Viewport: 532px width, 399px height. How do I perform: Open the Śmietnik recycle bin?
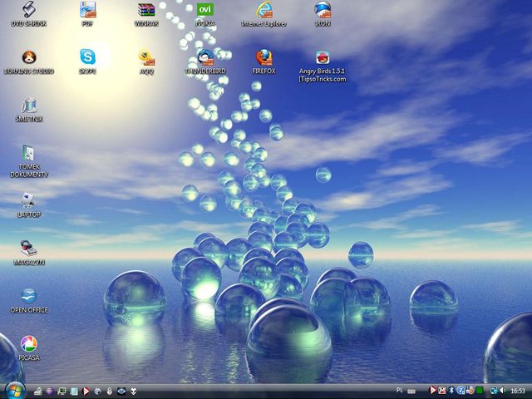(29, 106)
